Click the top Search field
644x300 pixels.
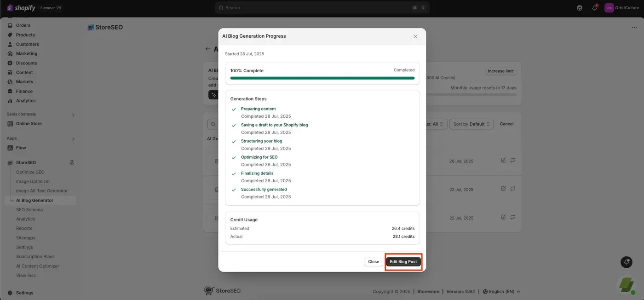[322, 8]
